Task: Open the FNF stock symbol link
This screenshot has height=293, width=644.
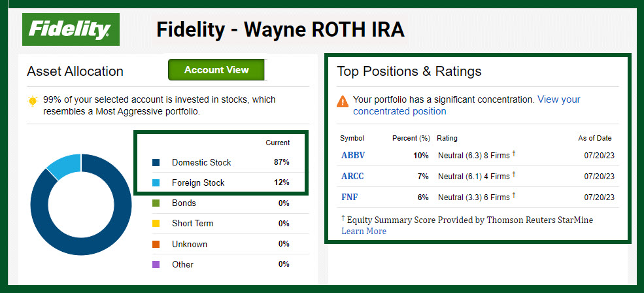Action: tap(350, 197)
